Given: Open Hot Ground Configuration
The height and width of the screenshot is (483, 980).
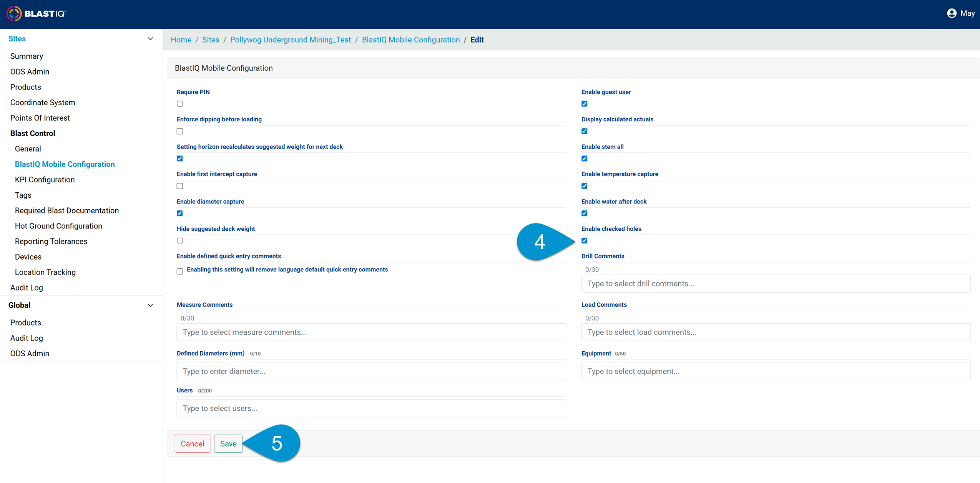Looking at the screenshot, I should [58, 226].
